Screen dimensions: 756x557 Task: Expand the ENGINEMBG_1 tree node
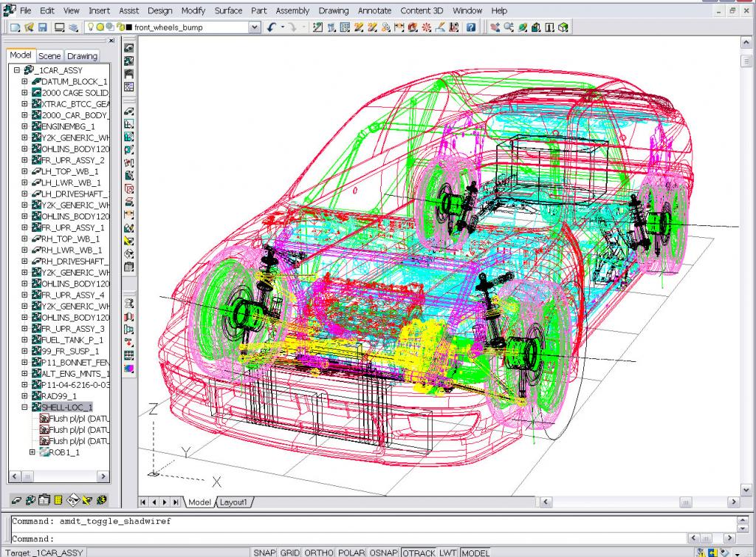tap(24, 126)
